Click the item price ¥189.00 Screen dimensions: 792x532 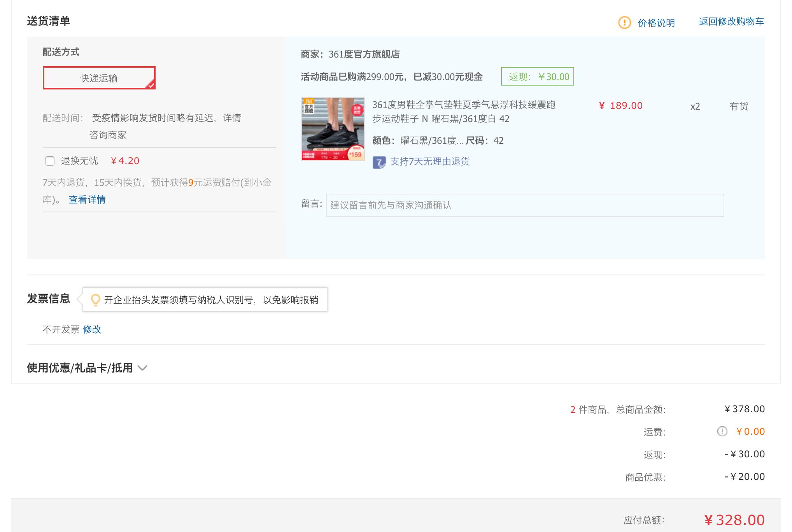pyautogui.click(x=621, y=106)
